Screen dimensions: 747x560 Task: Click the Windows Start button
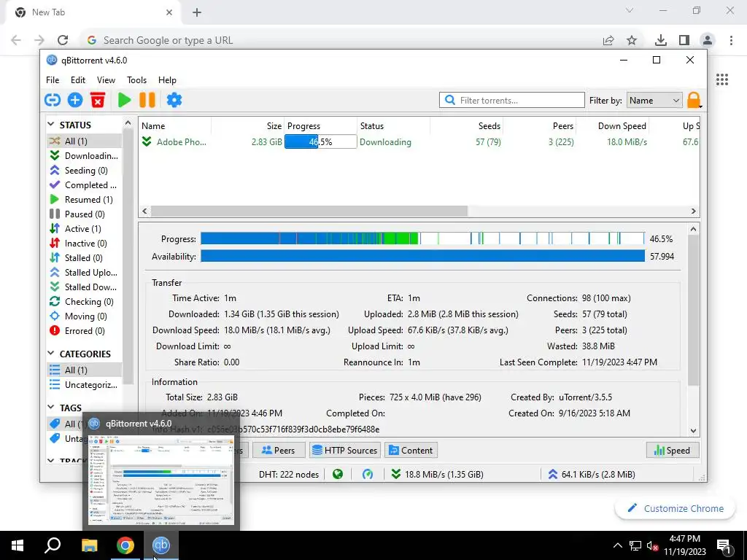pyautogui.click(x=18, y=545)
